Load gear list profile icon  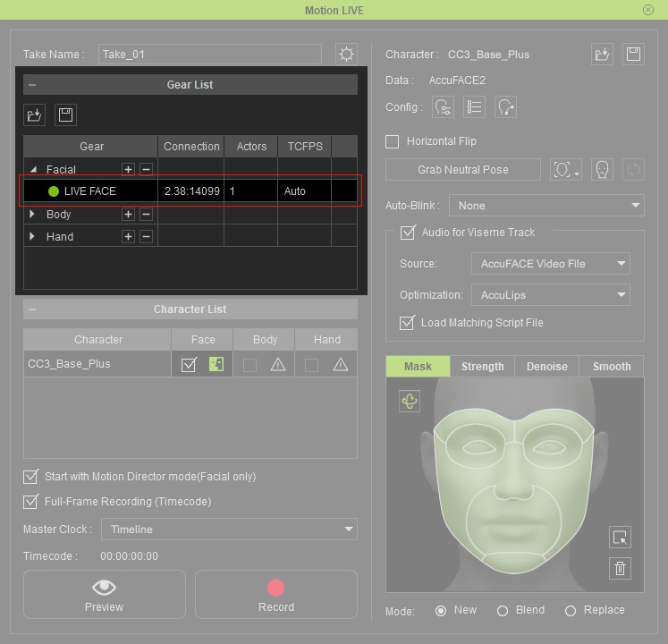34,114
